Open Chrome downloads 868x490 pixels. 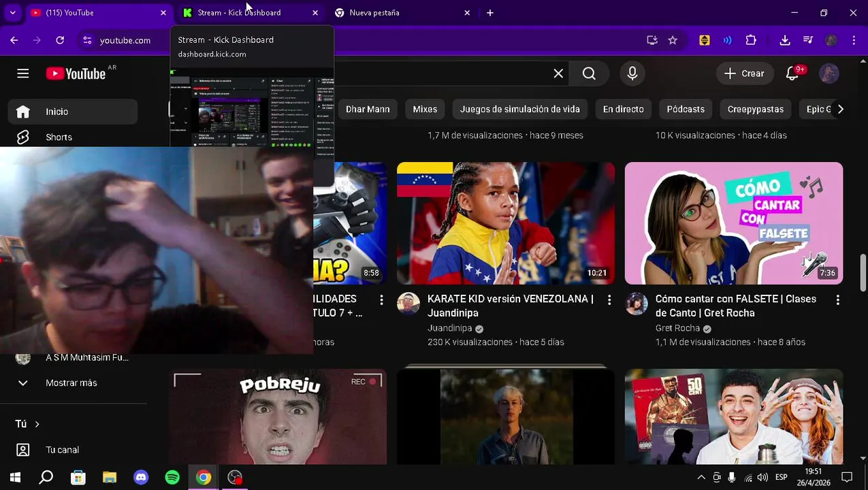pos(785,40)
